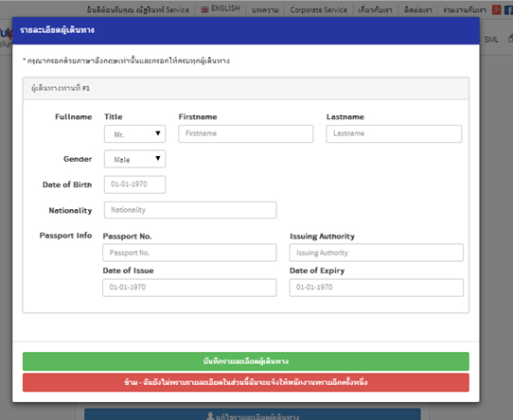Image resolution: width=513 pixels, height=420 pixels.
Task: Open the บทความ menu item
Action: [265, 10]
